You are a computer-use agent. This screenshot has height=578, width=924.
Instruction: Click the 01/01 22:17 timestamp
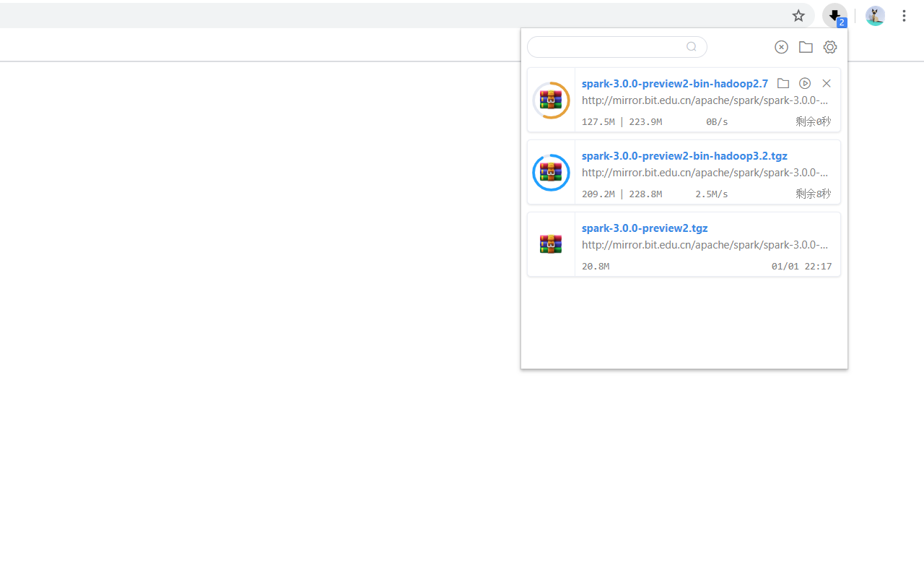point(801,267)
